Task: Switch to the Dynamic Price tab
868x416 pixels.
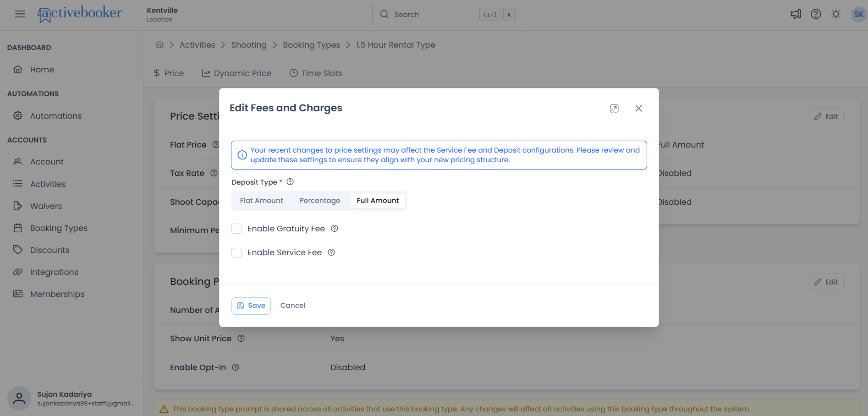Action: (x=236, y=73)
